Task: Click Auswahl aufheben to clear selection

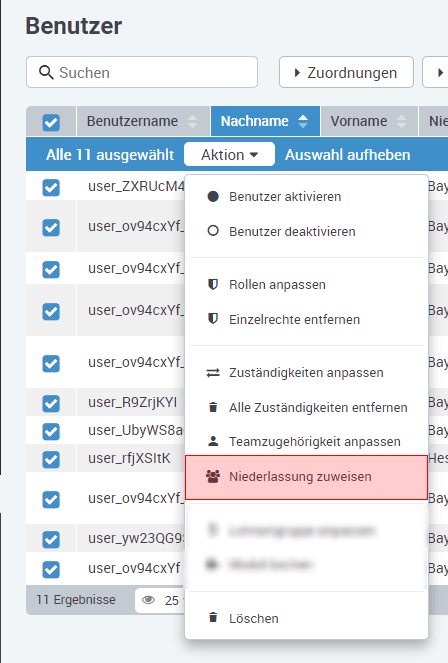Action: (x=347, y=155)
